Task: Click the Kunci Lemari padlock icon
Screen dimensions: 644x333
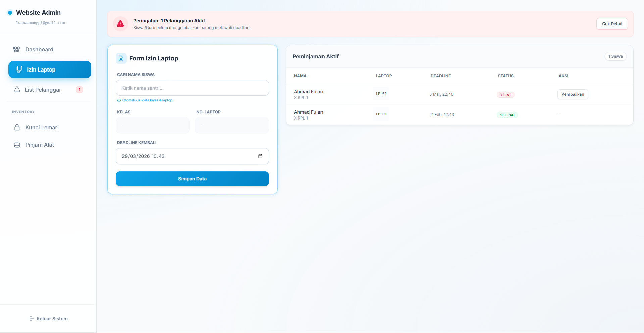Action: [17, 127]
